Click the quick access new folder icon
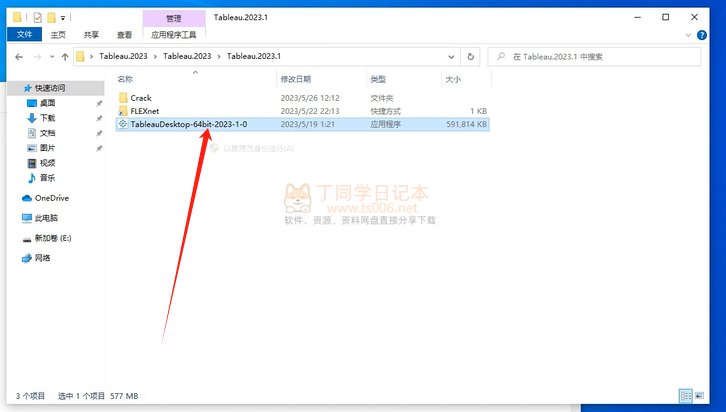 point(51,18)
